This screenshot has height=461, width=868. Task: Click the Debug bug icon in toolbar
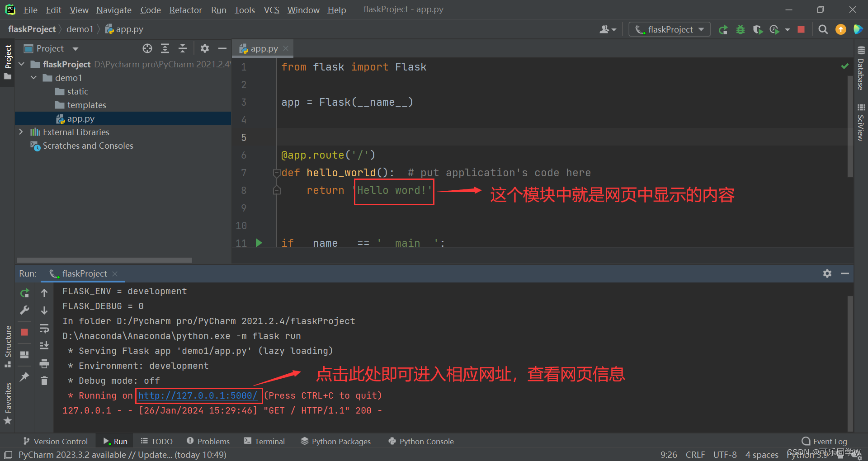[741, 30]
